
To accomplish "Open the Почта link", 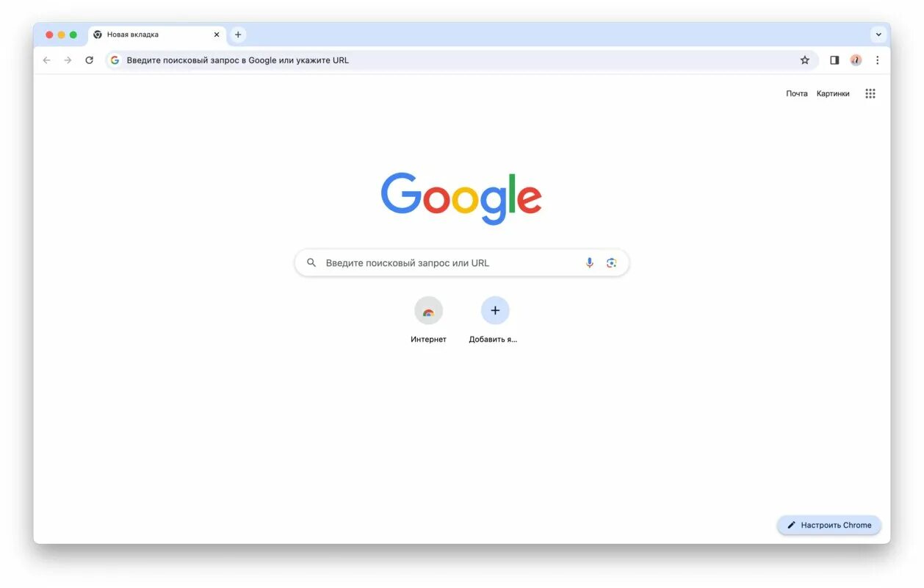I will [x=797, y=93].
